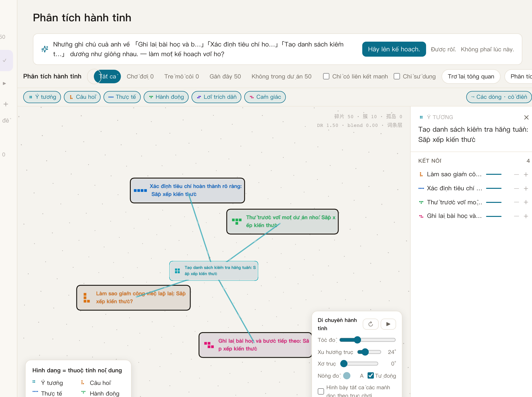The height and width of the screenshot is (397, 532).
Task: Increase strength of Làm sao giảm connection
Action: (526, 175)
